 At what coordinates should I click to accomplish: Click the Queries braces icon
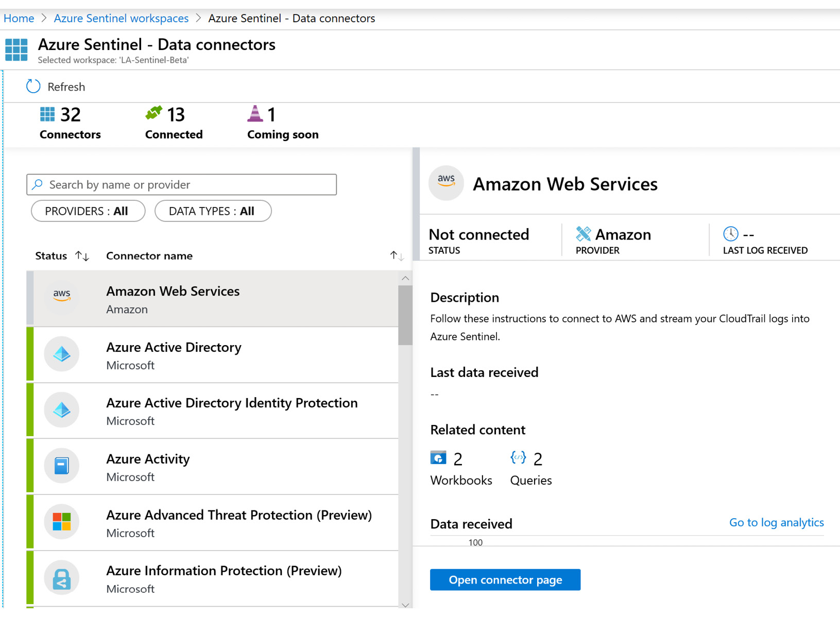tap(518, 457)
